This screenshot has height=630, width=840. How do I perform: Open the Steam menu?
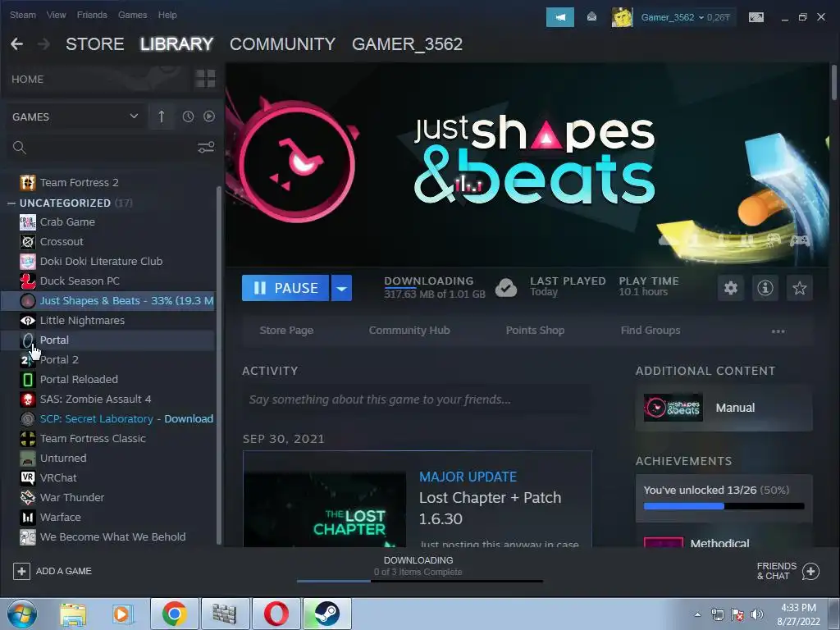(22, 15)
